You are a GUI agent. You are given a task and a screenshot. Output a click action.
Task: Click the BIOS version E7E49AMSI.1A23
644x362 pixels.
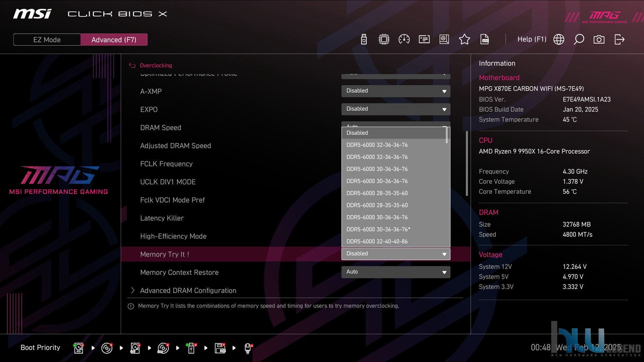pos(586,99)
